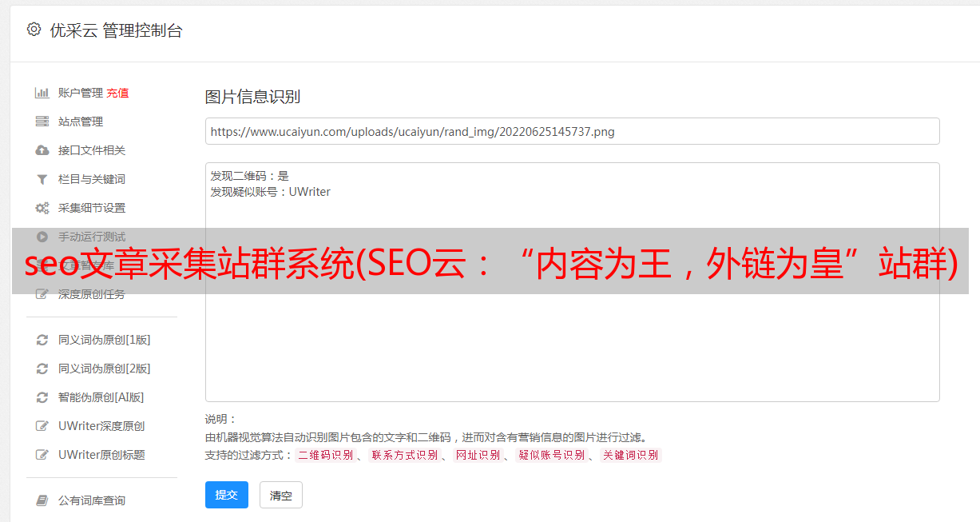
Task: Select 同义词伪原创[1版] menu item
Action: [104, 340]
